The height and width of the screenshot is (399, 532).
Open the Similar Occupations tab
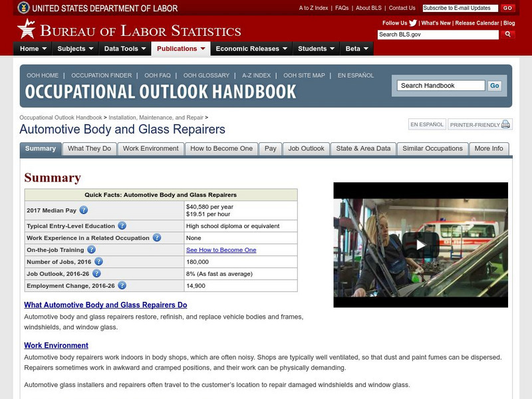point(433,148)
